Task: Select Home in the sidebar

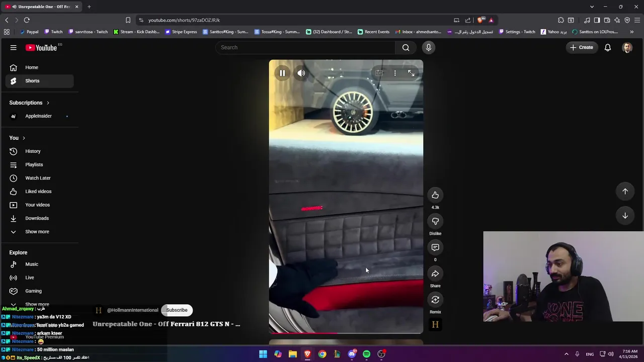Action: coord(40,67)
